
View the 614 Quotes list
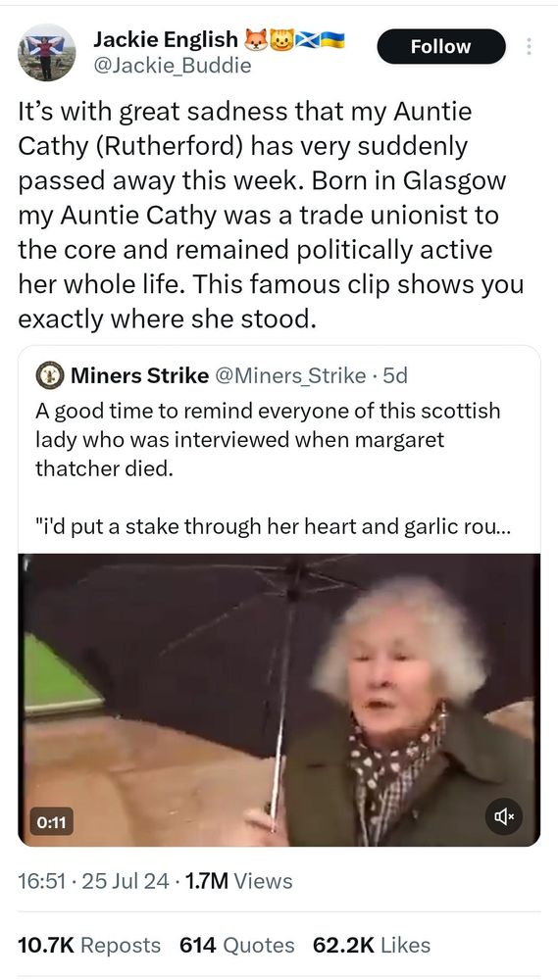(x=236, y=945)
